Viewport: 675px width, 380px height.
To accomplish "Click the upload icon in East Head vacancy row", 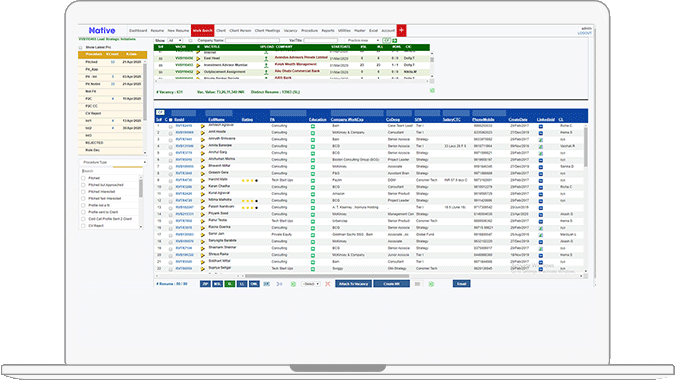I will pyautogui.click(x=266, y=58).
